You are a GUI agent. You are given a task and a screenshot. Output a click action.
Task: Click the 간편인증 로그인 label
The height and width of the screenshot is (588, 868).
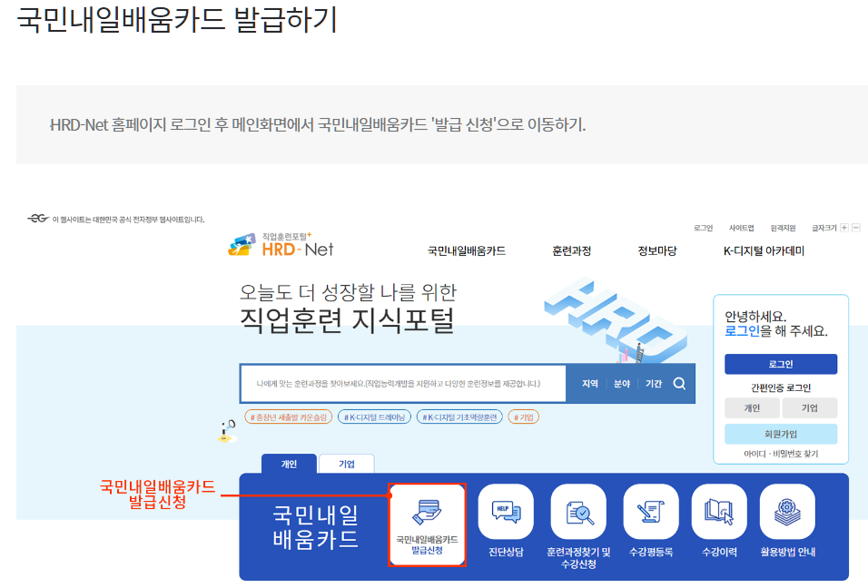[781, 387]
